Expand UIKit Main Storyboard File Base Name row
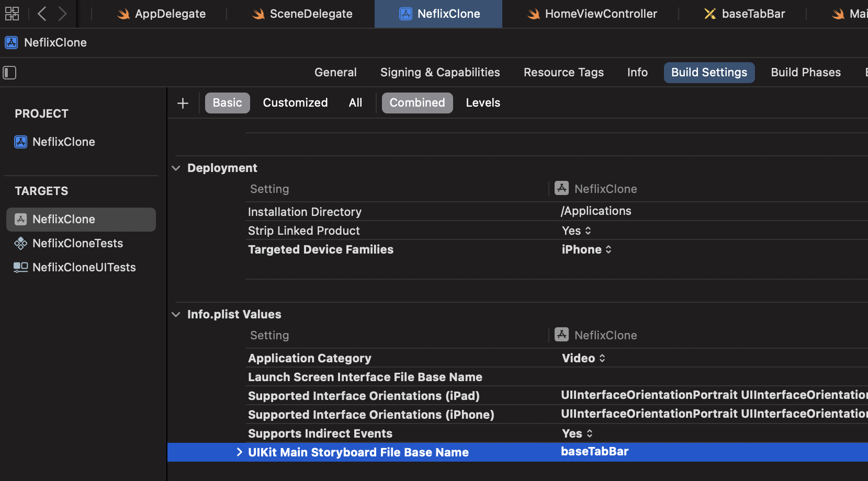868x481 pixels. click(239, 452)
